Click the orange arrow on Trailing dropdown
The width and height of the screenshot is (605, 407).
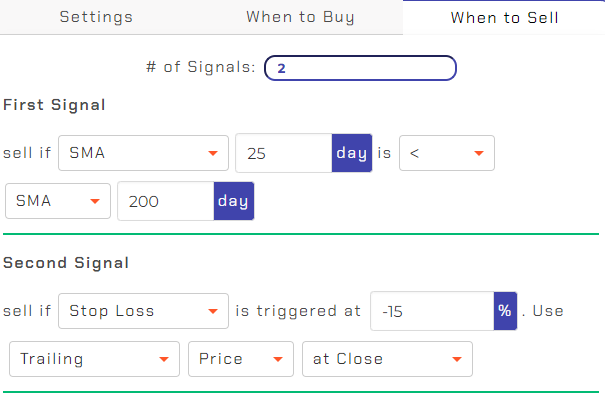[x=164, y=359]
